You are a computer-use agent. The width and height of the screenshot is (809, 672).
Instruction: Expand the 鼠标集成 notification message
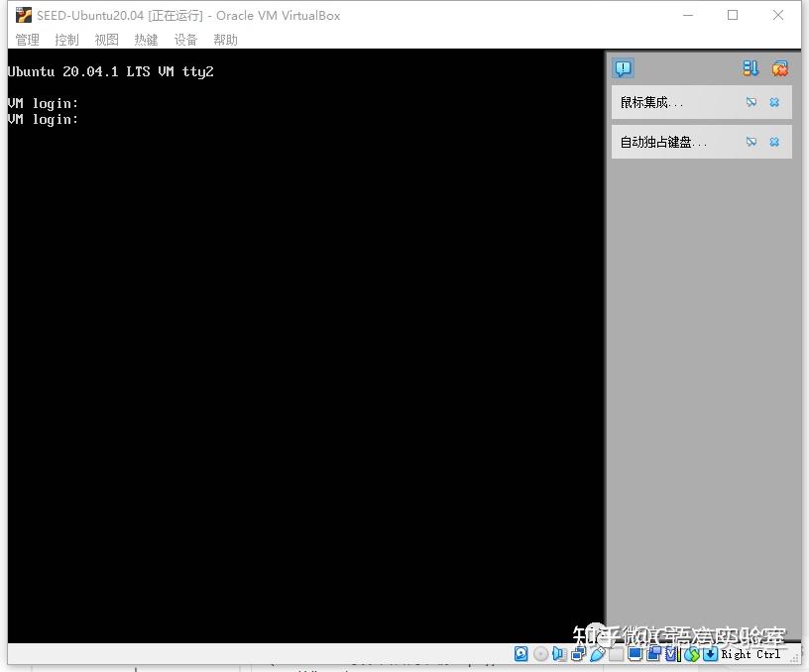(x=651, y=103)
